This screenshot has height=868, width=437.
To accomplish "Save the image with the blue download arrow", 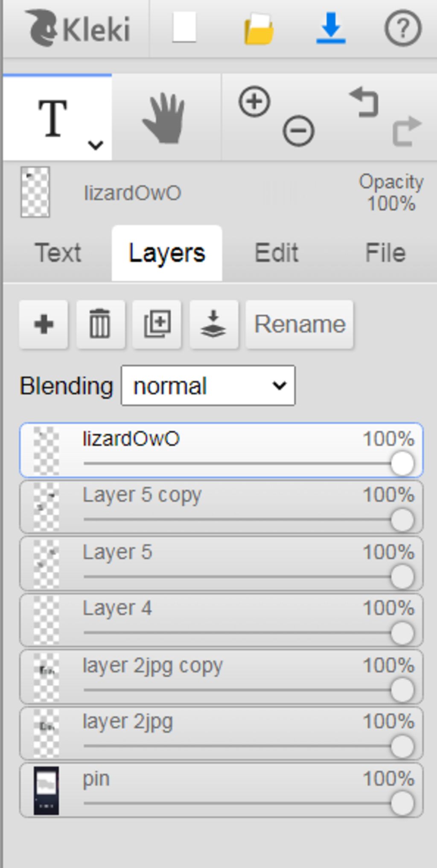I will tap(331, 28).
